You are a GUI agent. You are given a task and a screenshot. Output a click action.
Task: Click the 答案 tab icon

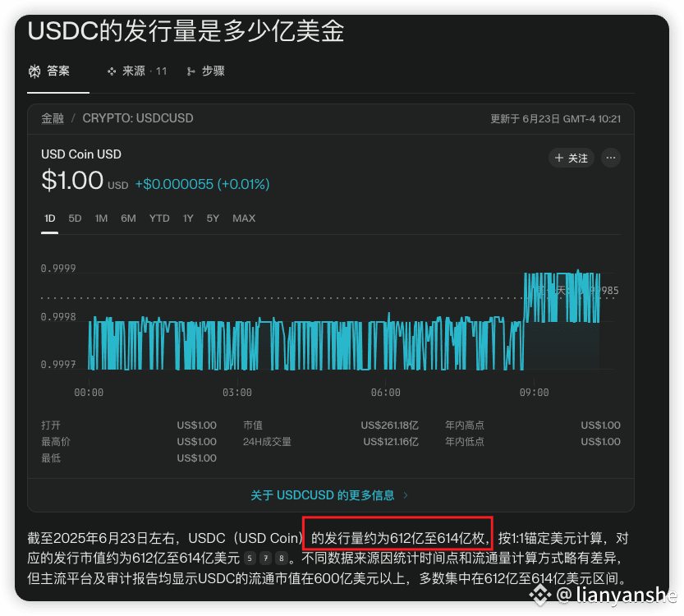click(34, 71)
